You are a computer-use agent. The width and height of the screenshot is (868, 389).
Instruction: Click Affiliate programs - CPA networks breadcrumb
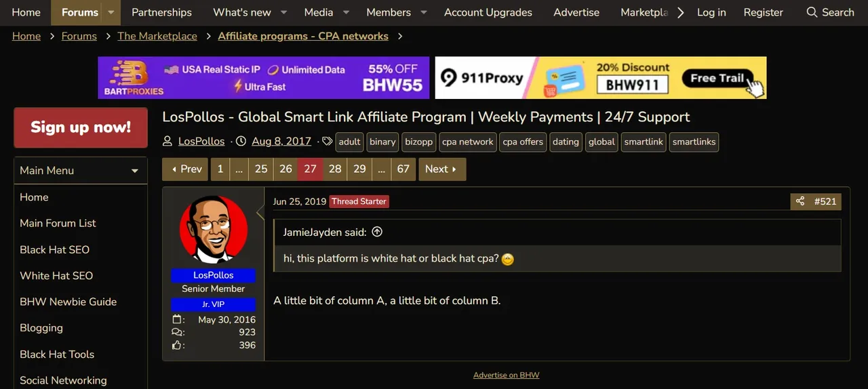click(303, 36)
